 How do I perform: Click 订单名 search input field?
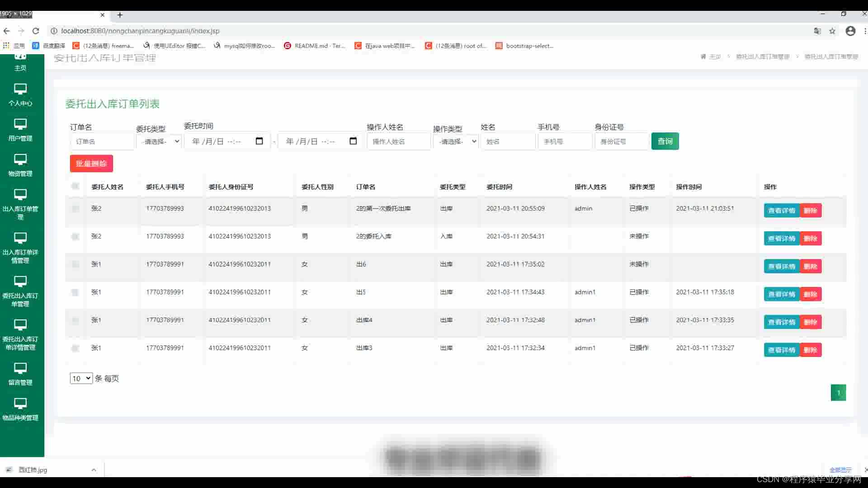tap(102, 141)
